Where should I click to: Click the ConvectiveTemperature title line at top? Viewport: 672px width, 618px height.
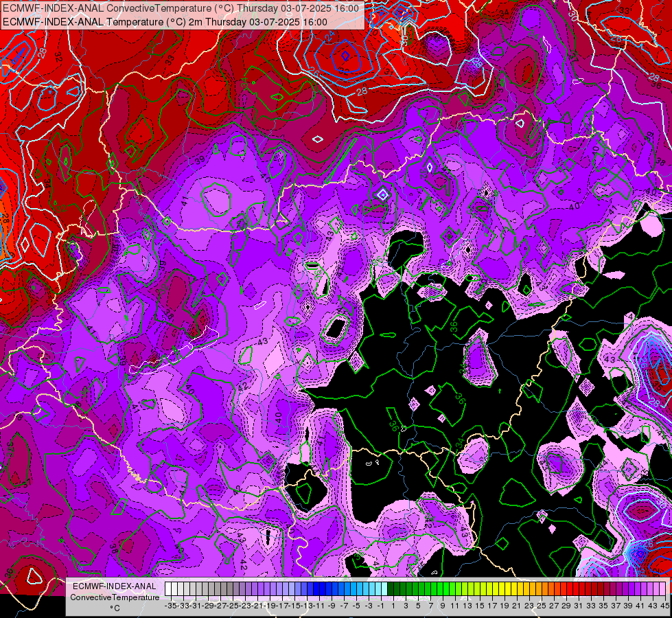[x=181, y=8]
